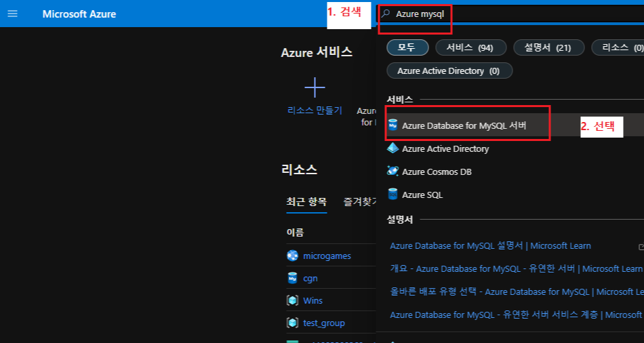Focus the 'Azure mysql' search field

pyautogui.click(x=511, y=14)
